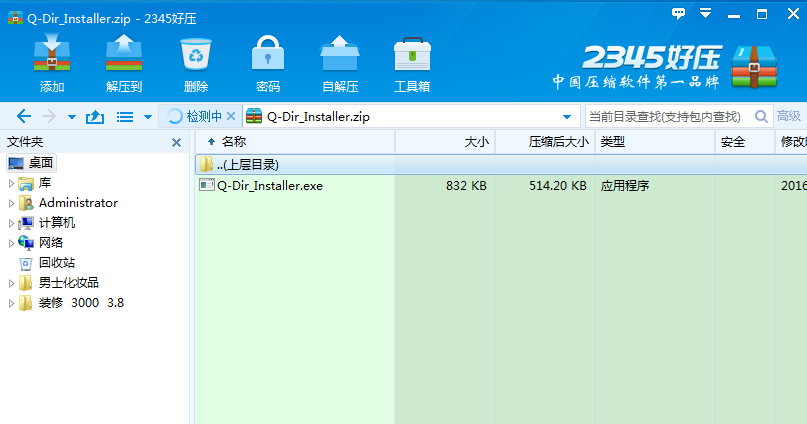Click the search magnifier icon

761,116
